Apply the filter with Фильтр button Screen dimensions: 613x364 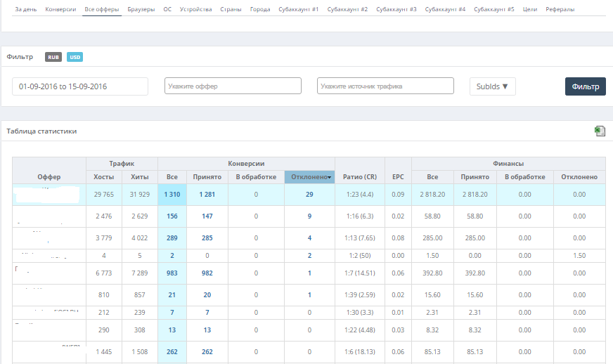pyautogui.click(x=586, y=86)
